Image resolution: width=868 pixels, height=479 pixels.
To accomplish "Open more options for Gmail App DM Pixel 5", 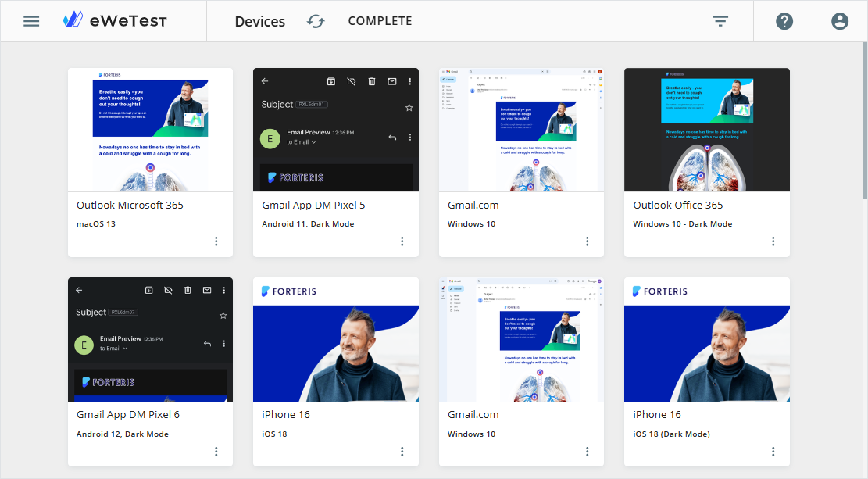I will pyautogui.click(x=402, y=241).
